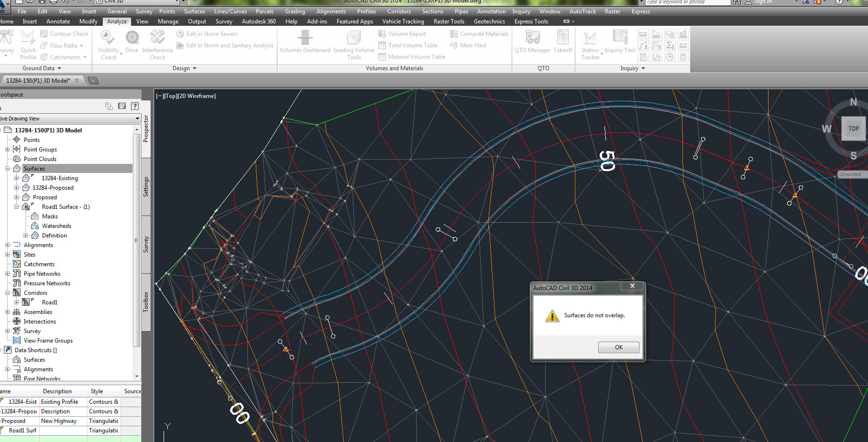This screenshot has height=442, width=868.
Task: Open the Surfaces menu
Action: point(195,11)
